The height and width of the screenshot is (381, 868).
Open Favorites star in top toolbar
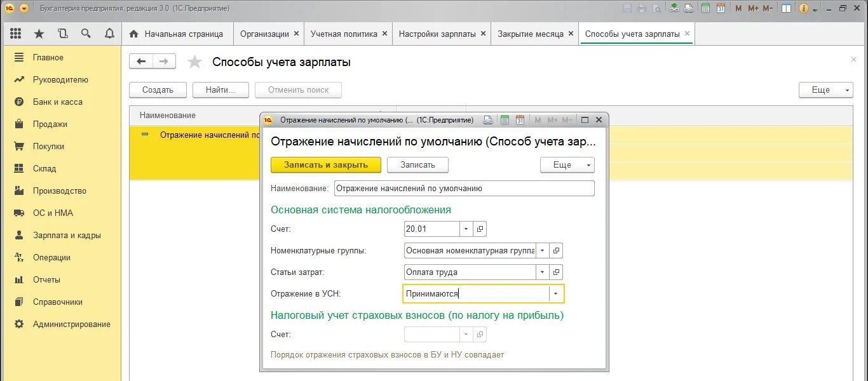39,34
